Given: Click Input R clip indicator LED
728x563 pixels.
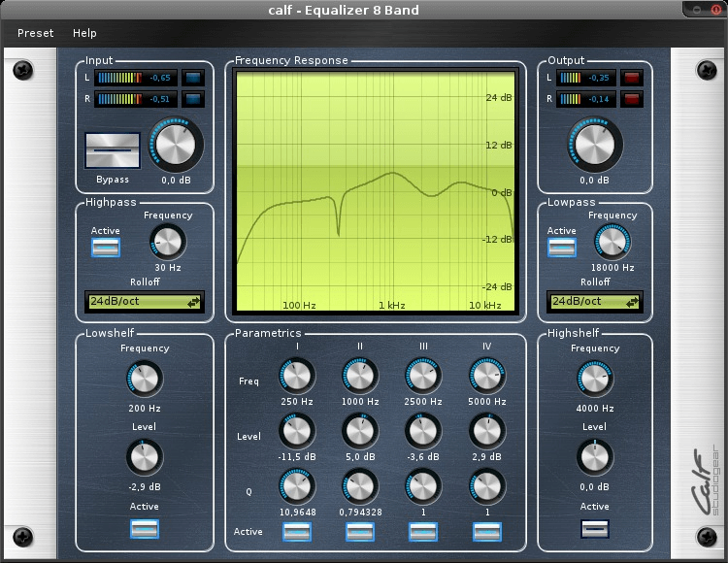Looking at the screenshot, I should click(193, 99).
